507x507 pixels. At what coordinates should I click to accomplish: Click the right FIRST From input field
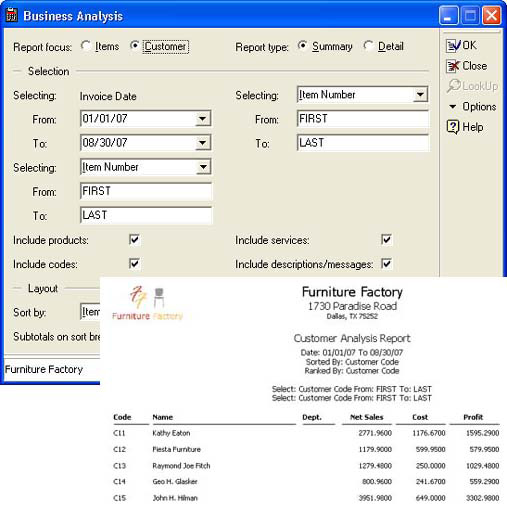tap(363, 119)
